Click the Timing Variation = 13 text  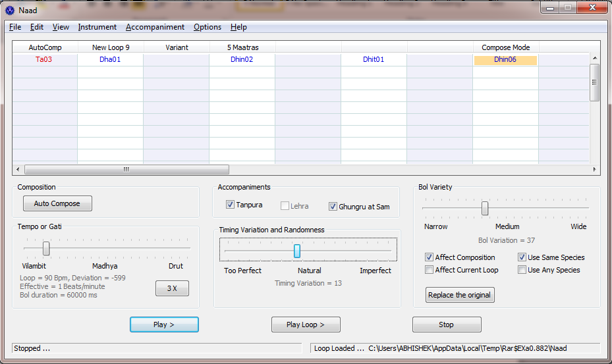point(308,283)
